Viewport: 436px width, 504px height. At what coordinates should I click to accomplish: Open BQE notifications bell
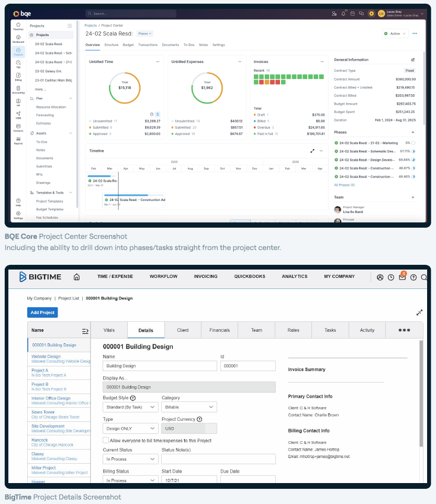[x=343, y=14]
